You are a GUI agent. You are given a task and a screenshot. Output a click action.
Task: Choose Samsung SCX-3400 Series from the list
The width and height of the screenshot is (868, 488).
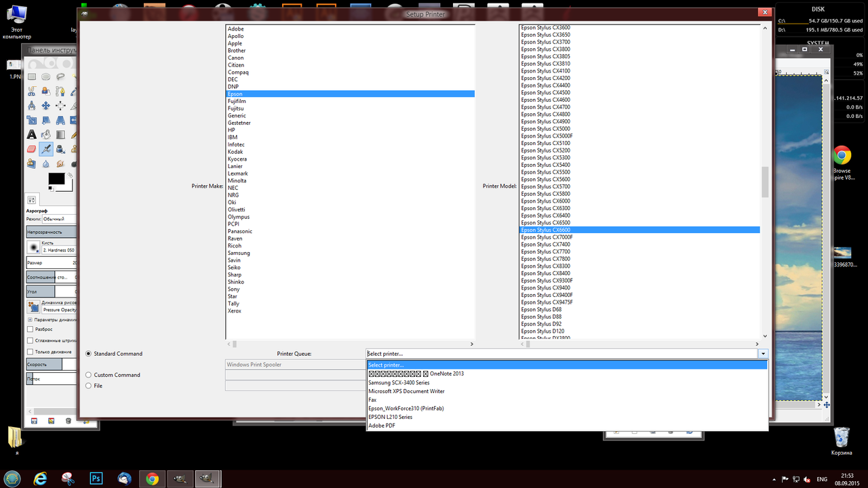567,382
